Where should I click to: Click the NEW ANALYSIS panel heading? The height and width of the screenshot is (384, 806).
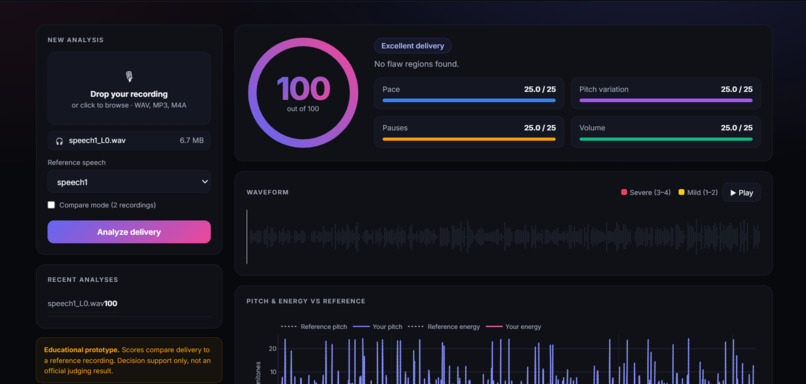click(x=76, y=40)
